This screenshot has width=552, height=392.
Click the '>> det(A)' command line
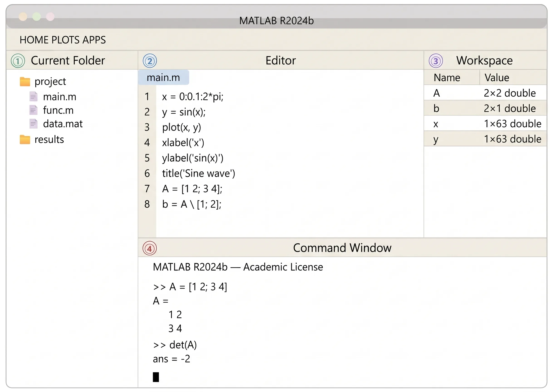(x=175, y=345)
